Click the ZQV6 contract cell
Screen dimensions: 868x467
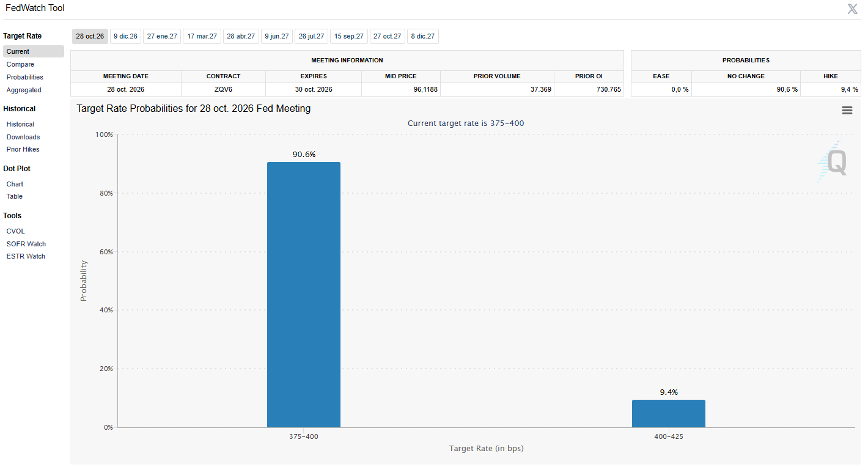(x=223, y=89)
